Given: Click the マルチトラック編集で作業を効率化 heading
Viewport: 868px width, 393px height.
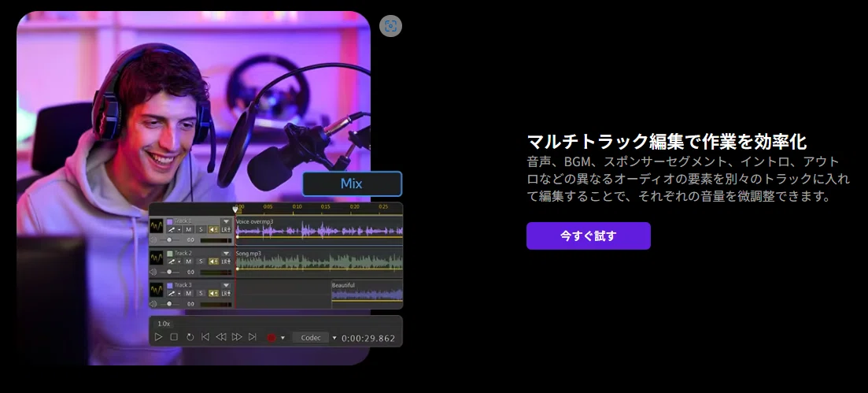Looking at the screenshot, I should tap(667, 141).
